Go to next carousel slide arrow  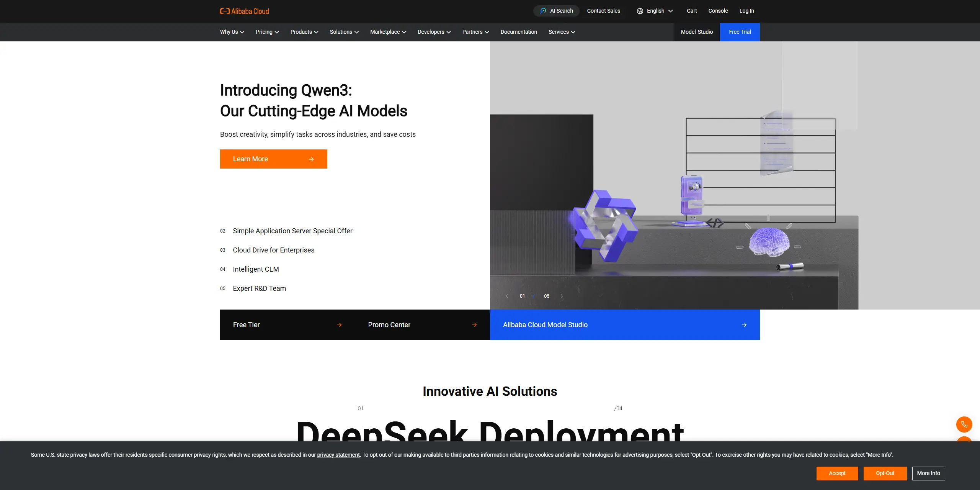[562, 296]
